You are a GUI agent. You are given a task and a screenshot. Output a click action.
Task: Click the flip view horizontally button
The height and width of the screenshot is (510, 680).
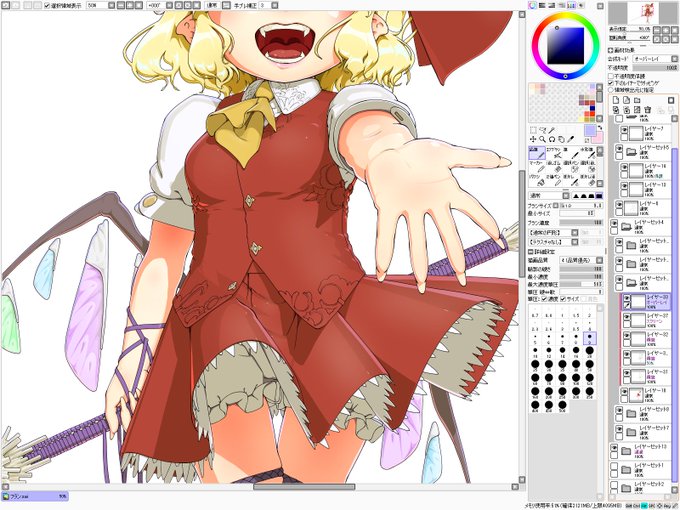click(x=226, y=6)
